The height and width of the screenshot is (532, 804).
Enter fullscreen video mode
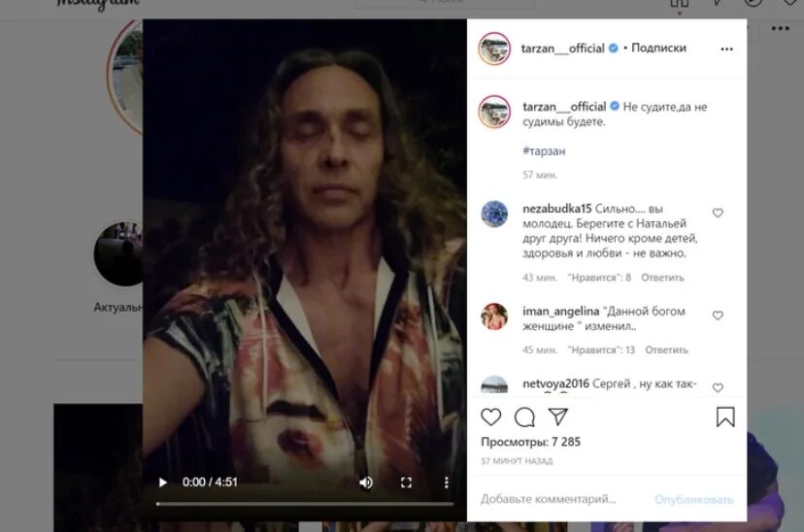pyautogui.click(x=406, y=482)
